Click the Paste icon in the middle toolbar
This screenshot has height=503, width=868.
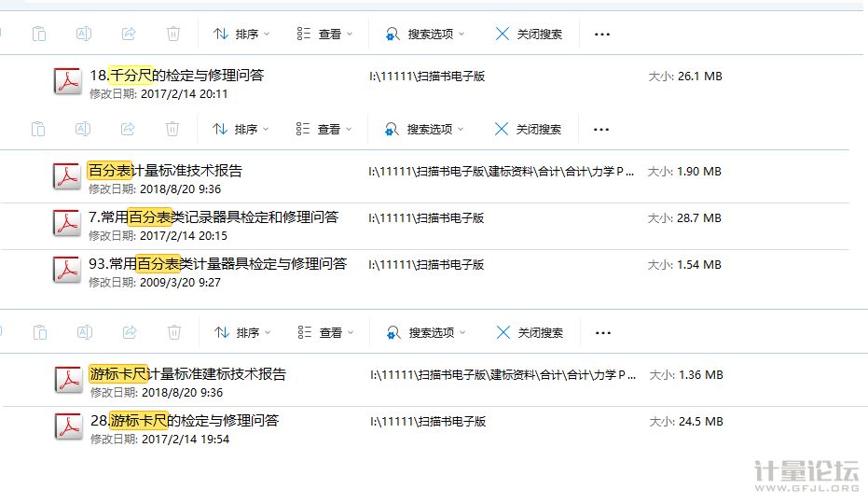point(38,130)
